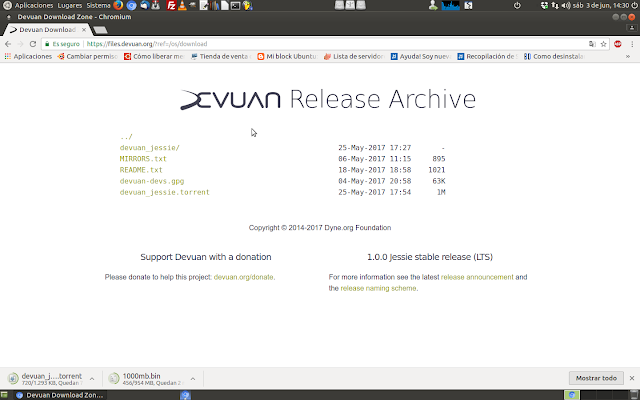
Task: Expand options for 1000mb.bin download
Action: tap(193, 379)
